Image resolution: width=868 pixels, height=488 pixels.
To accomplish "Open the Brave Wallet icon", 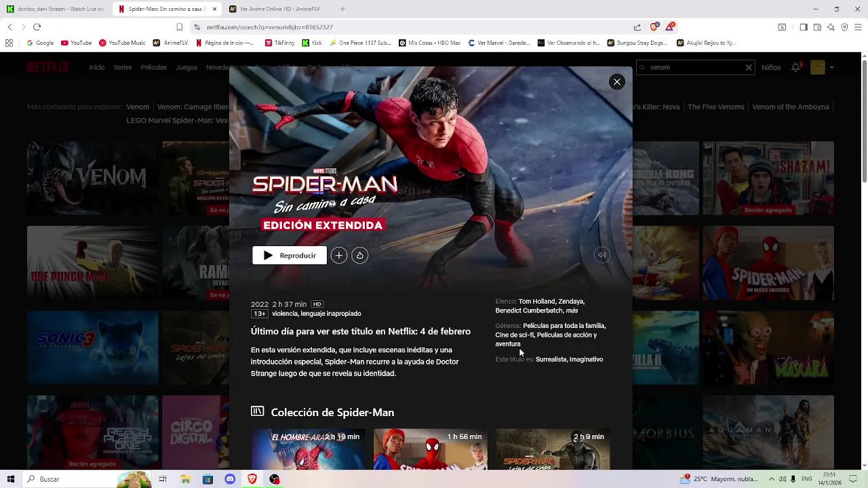I will (x=817, y=27).
